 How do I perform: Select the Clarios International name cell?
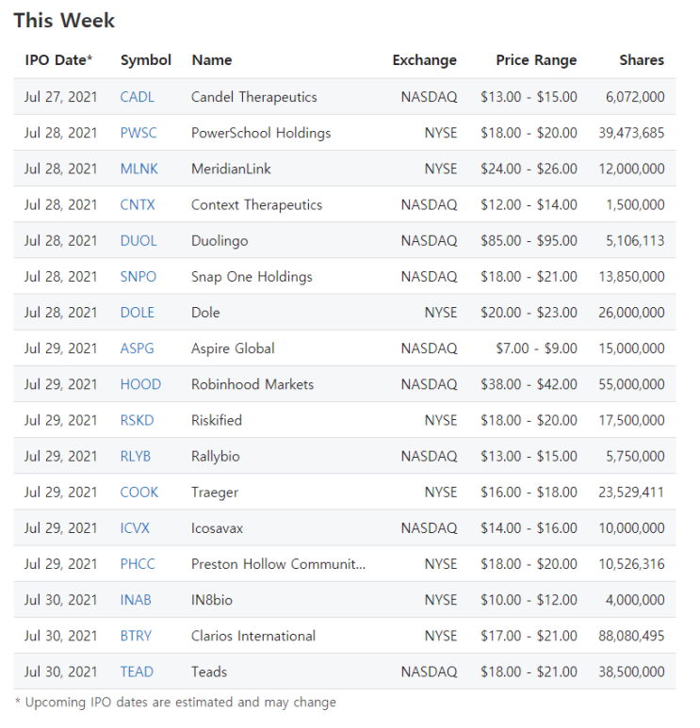click(x=253, y=636)
